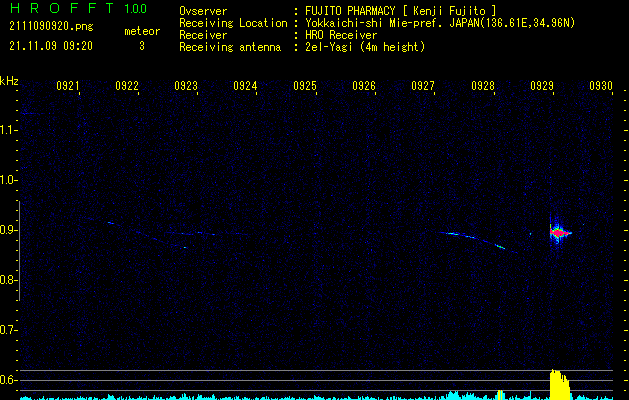Click observer name FUJITO PHARMACY [ Kenji Fujito ]
The height and width of the screenshot is (400, 629).
pyautogui.click(x=400, y=11)
